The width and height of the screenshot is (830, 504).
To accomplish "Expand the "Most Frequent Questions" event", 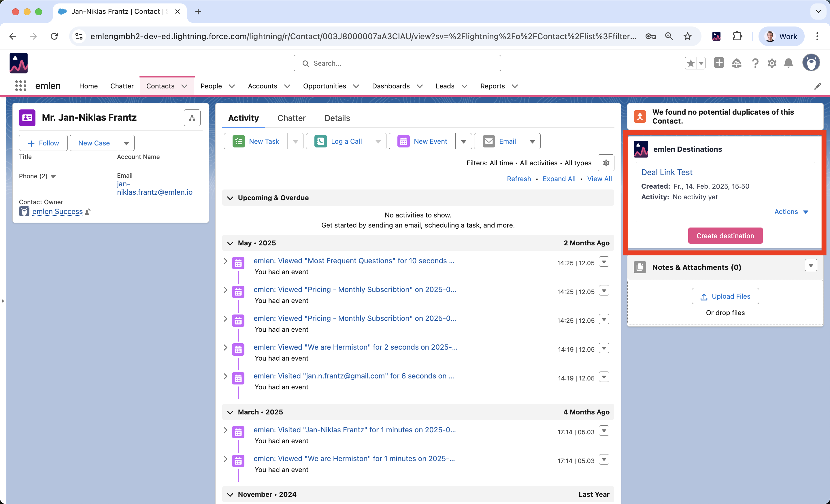I will coord(225,261).
